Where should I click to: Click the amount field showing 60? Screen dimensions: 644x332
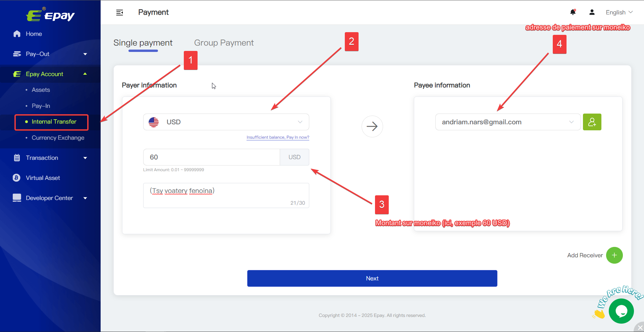(212, 157)
